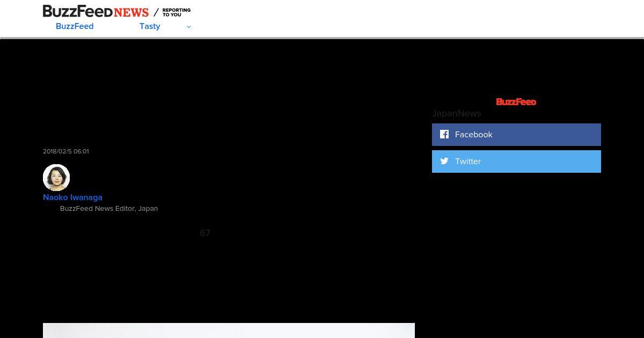644x338 pixels.
Task: Open the BuzzFeed navigation link
Action: tap(75, 26)
